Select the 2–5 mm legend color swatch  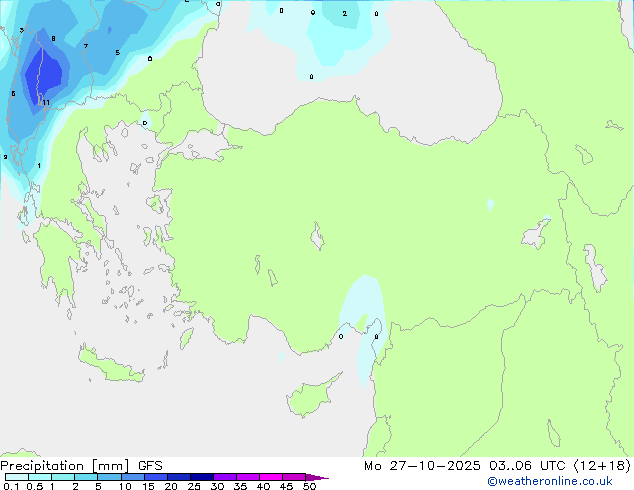[86, 477]
